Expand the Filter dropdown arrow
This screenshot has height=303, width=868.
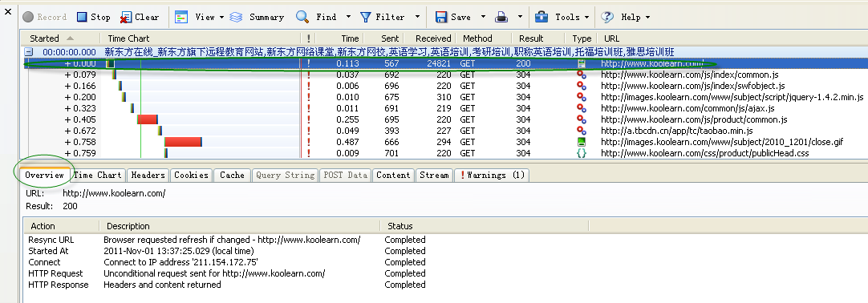(x=417, y=17)
